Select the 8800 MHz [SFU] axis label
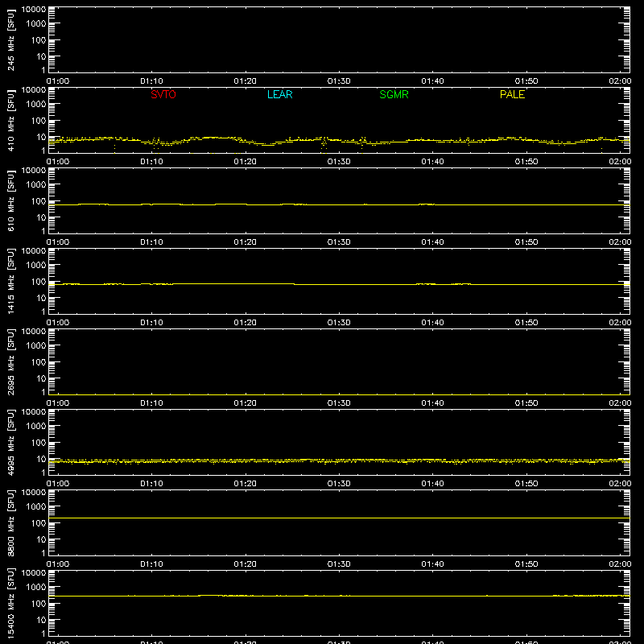Viewport: 644px width, 644px height. (10, 522)
